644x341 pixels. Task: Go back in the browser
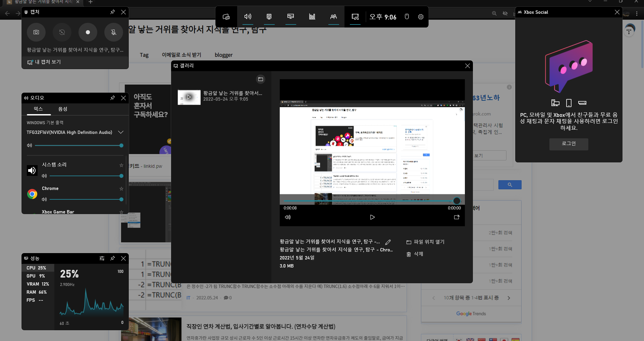click(x=7, y=13)
